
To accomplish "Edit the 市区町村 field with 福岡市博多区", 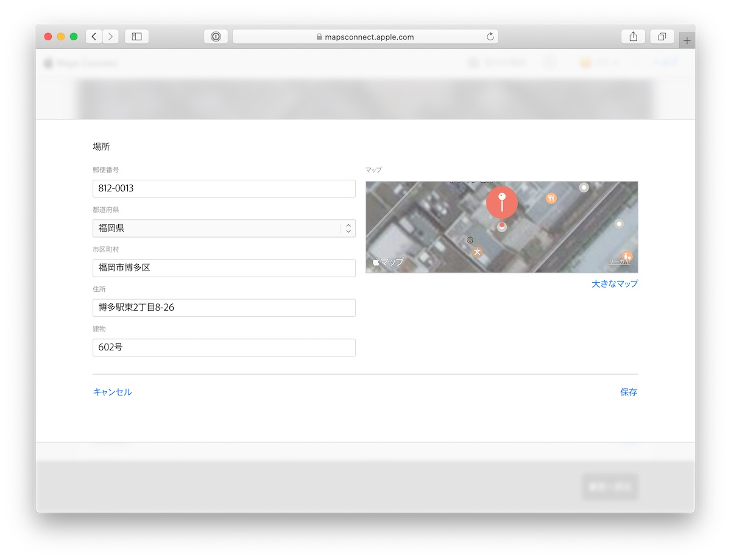I will (x=224, y=268).
